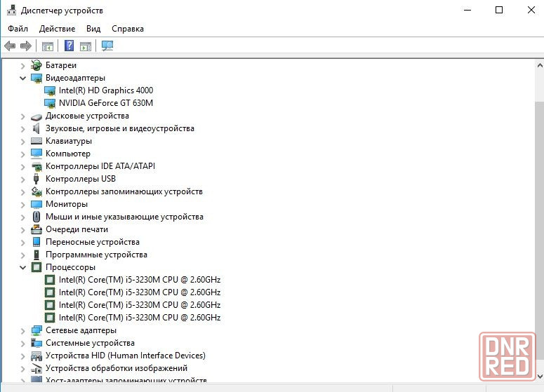Expand the Сетевые адаптеры category

pos(23,330)
